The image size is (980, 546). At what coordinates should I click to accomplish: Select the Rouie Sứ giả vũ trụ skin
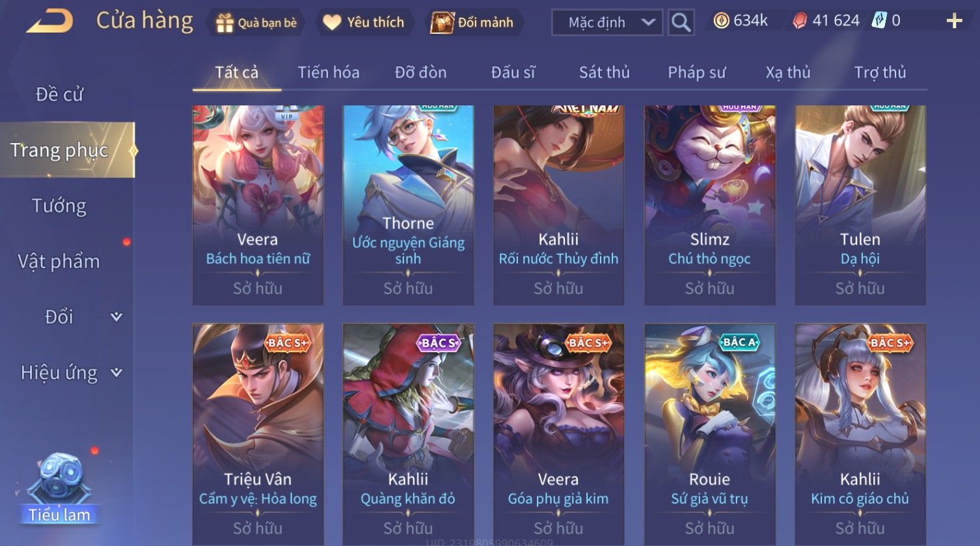pos(709,434)
